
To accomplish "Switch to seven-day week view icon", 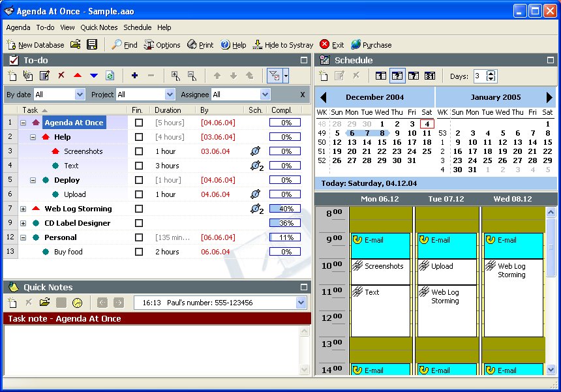I will point(414,76).
